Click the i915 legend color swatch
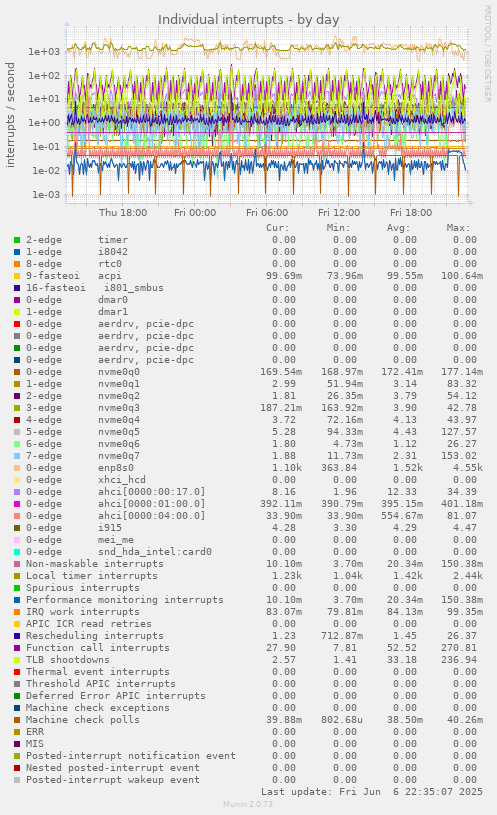 point(17,528)
